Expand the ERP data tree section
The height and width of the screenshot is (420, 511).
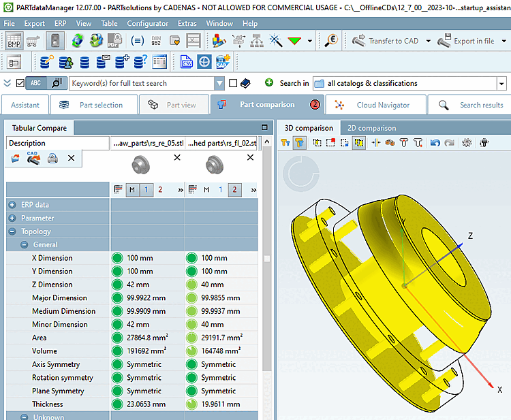pyautogui.click(x=12, y=205)
